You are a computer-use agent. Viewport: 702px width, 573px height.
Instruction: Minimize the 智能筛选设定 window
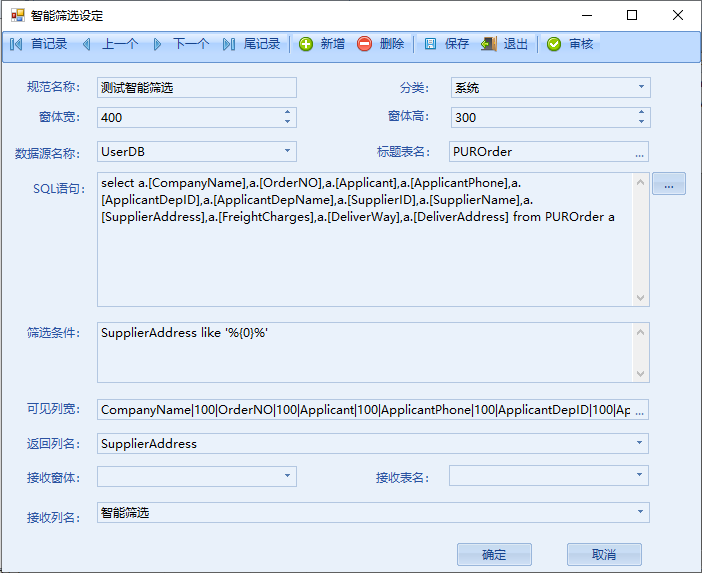[587, 15]
